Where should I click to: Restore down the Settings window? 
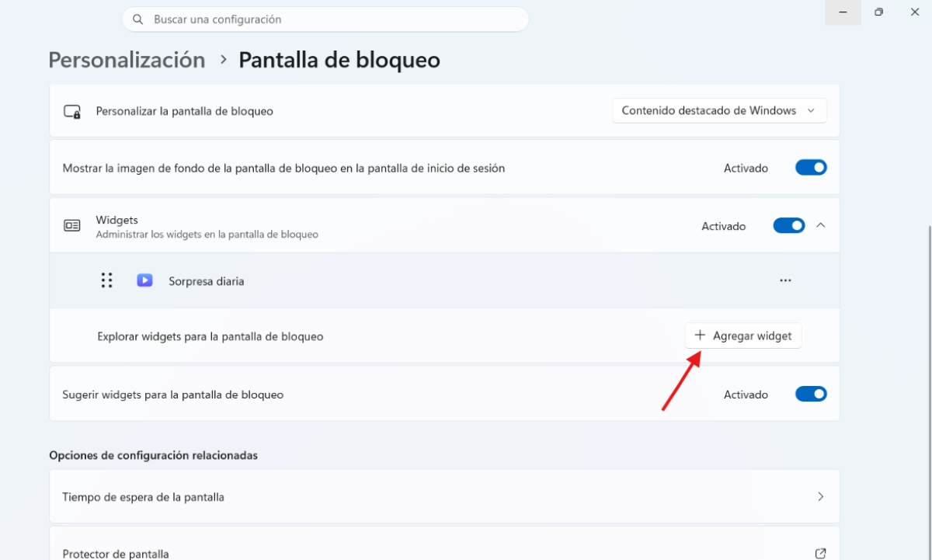878,12
